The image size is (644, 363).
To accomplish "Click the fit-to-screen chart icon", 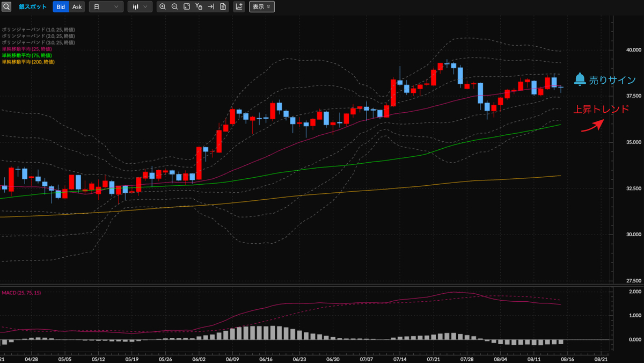I will 186,7.
